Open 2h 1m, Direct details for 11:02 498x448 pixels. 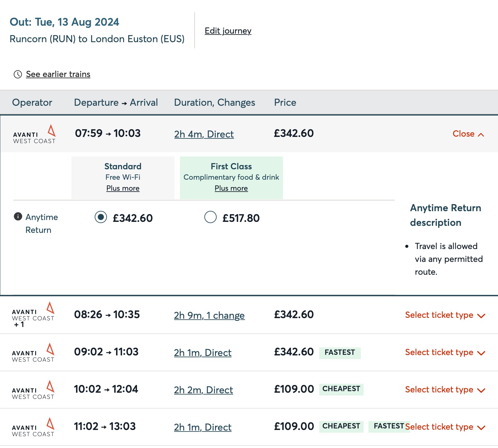tap(203, 427)
